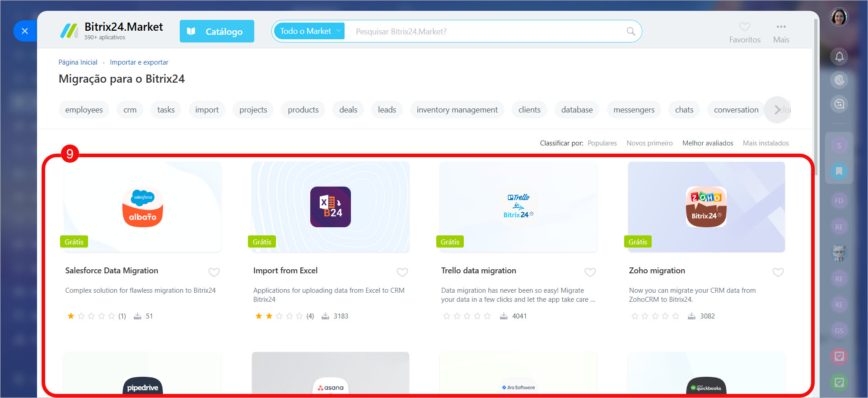Viewport: 868px width, 398px height.
Task: Open the Catálogo button
Action: 217,31
